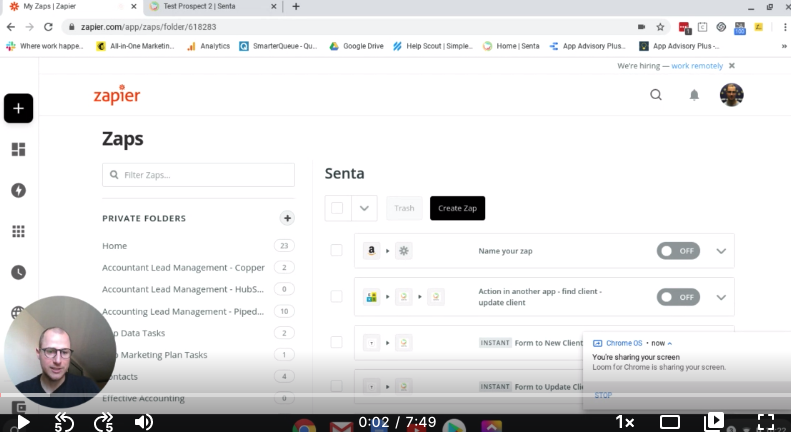This screenshot has width=791, height=432.
Task: Select the Name your zap checkbox
Action: pyautogui.click(x=336, y=250)
